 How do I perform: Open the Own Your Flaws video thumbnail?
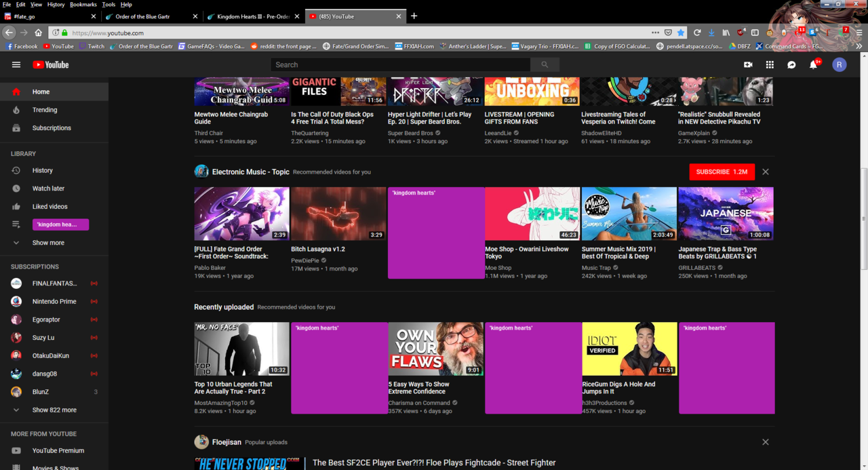pos(435,349)
